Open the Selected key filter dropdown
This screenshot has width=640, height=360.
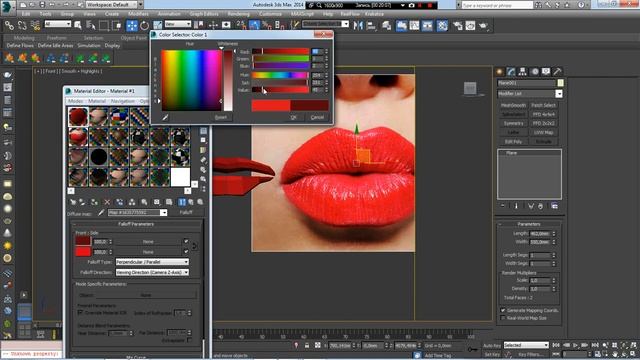(x=526, y=345)
